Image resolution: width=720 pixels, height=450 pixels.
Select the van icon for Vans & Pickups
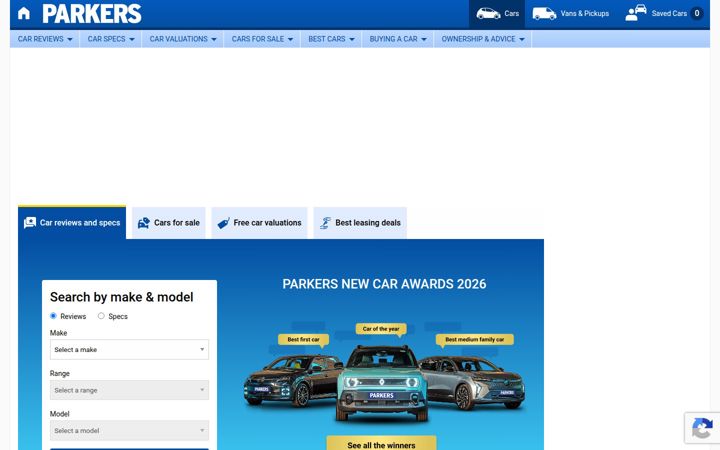click(x=544, y=13)
